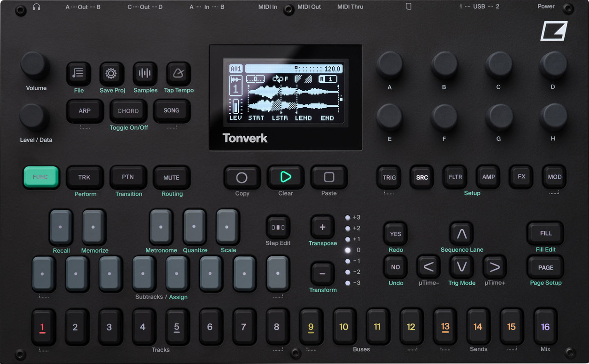Select the SONG mode key
Screen dimensions: 589x364
point(171,110)
